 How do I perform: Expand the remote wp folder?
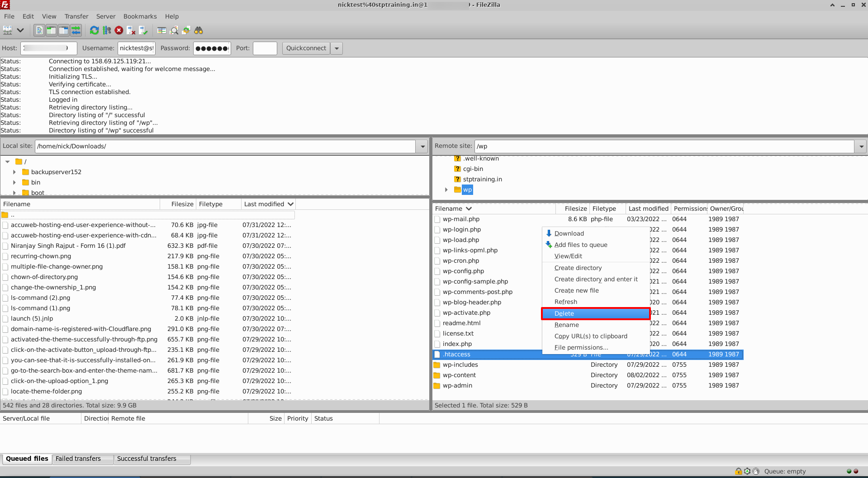point(446,189)
